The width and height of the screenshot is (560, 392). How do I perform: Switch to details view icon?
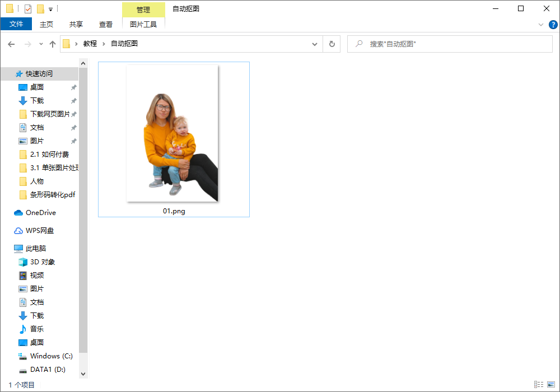click(539, 385)
